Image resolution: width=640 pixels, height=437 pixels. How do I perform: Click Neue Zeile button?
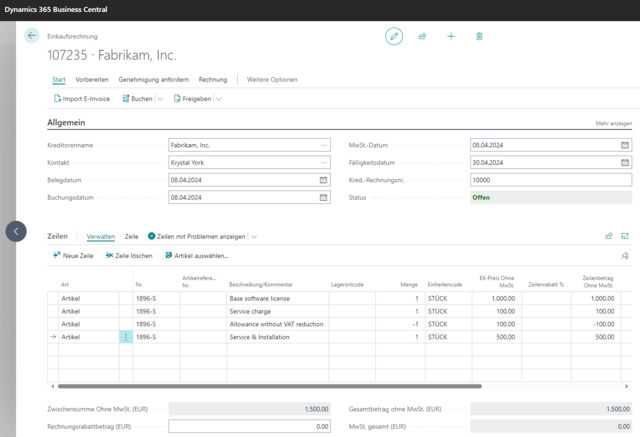(x=73, y=256)
